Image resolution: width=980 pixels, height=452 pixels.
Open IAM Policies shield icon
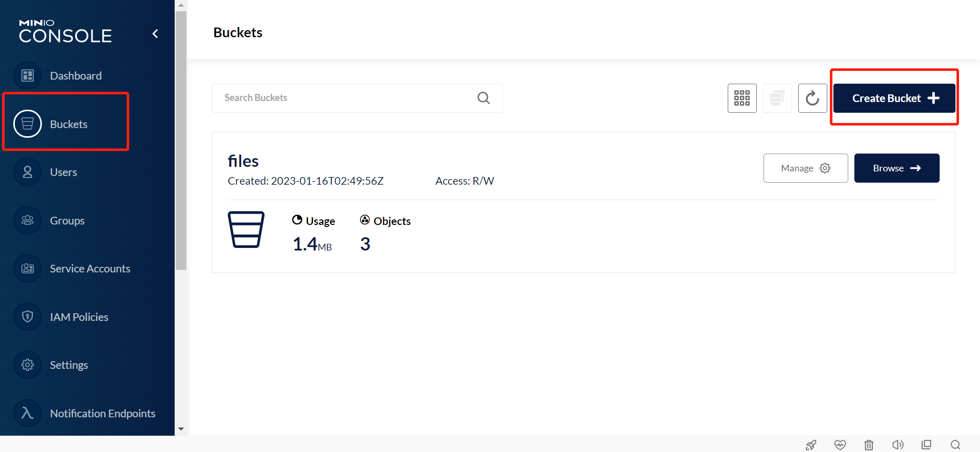point(28,317)
